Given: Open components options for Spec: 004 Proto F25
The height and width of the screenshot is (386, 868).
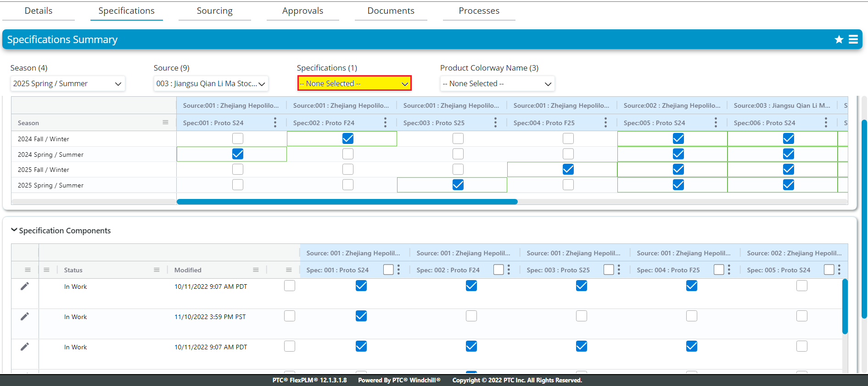Looking at the screenshot, I should pyautogui.click(x=729, y=270).
